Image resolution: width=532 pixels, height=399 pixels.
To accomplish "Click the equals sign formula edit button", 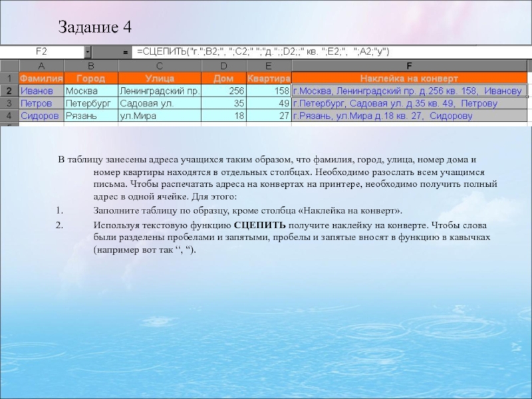I will click(126, 52).
